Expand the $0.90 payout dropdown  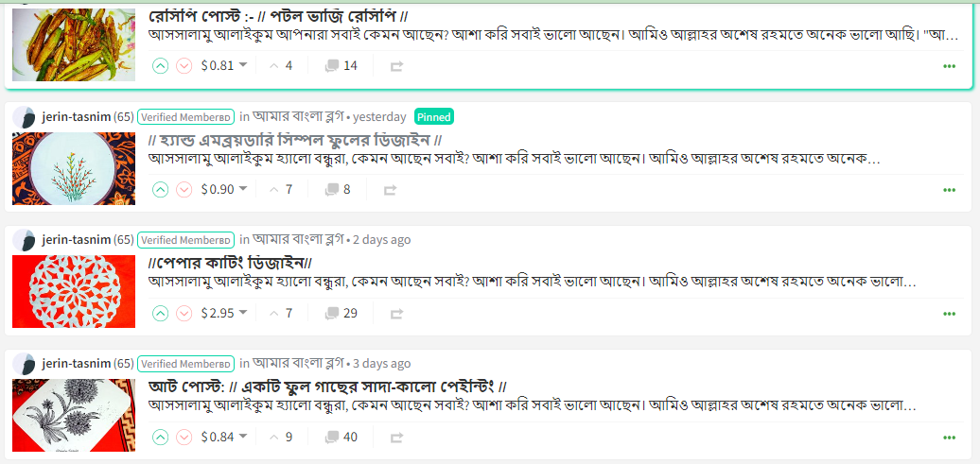243,189
